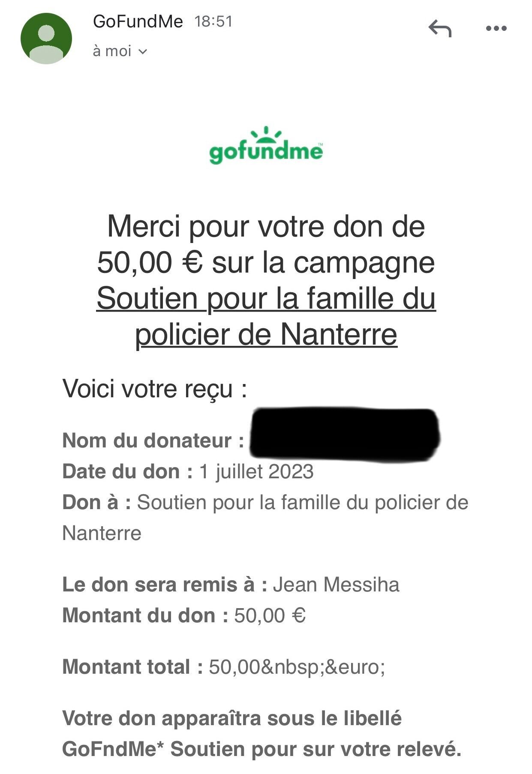Tap the GoFundMe sender name

point(138,21)
